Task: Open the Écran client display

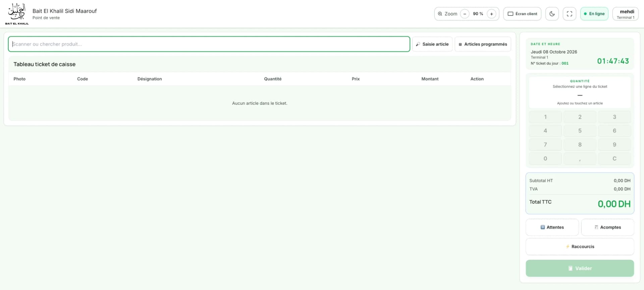Action: (x=522, y=14)
